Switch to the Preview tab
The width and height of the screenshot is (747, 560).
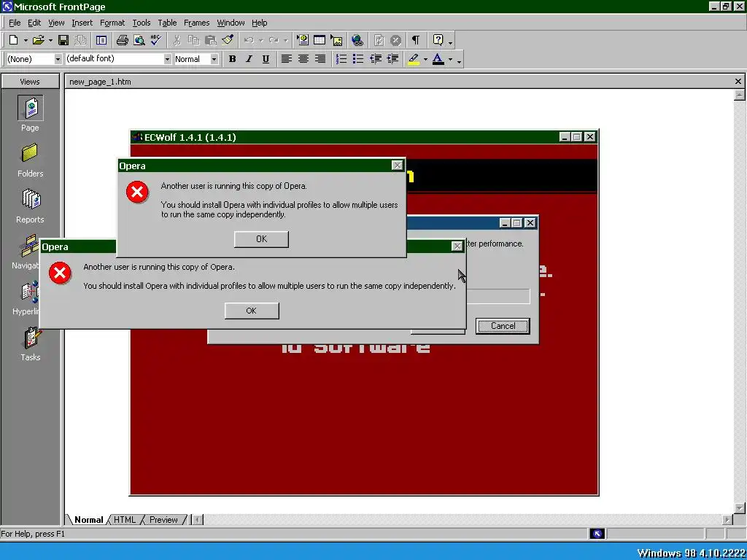click(x=163, y=519)
